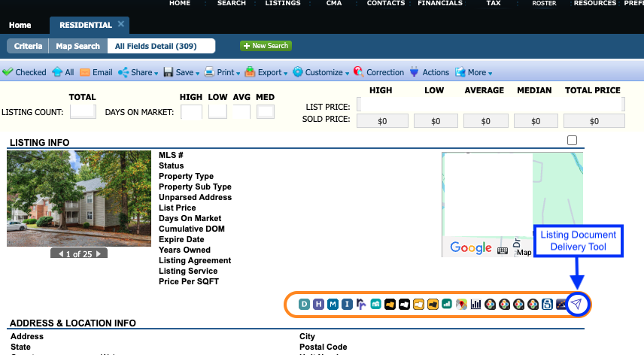
Task: Click the Sold Price TOTAL PRICE $0 field
Action: 594,121
